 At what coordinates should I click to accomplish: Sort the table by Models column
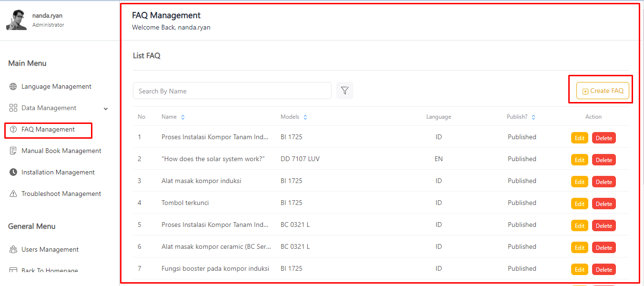(x=305, y=117)
